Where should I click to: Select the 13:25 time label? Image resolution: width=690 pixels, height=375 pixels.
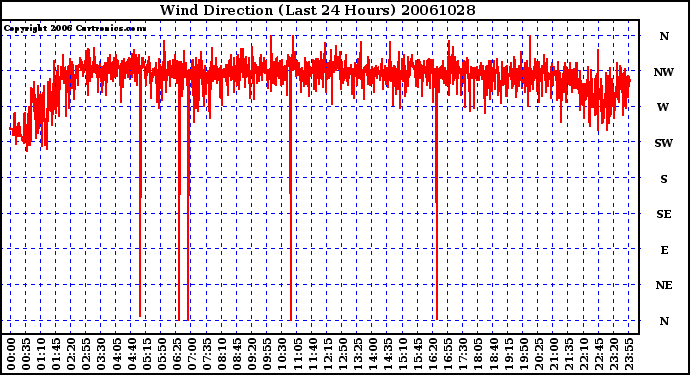357,354
